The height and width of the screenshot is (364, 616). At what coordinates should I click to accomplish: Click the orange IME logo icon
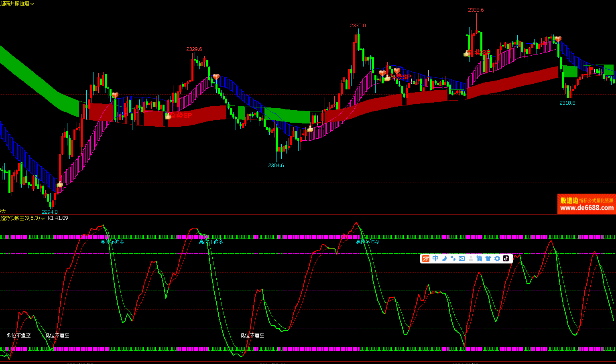pyautogui.click(x=426, y=259)
